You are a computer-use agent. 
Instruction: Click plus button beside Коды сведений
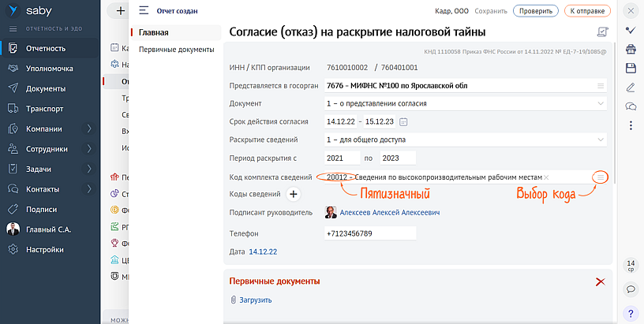coord(293,194)
